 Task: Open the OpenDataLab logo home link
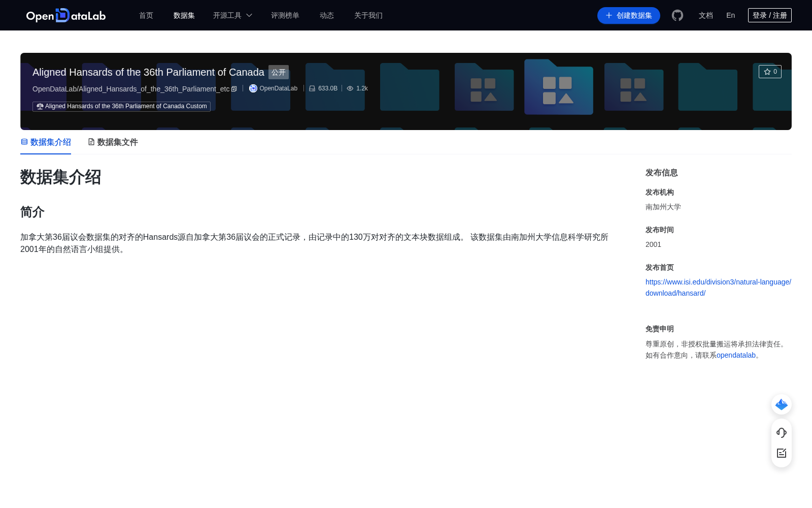(66, 15)
